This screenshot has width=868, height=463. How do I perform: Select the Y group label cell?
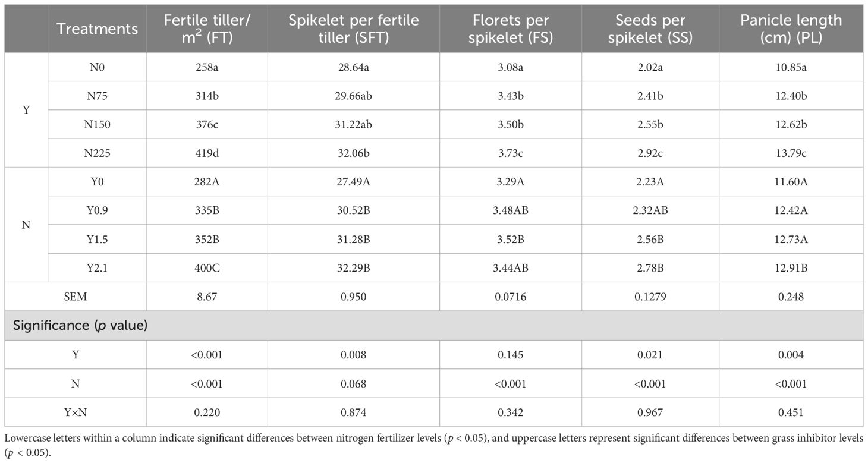[x=26, y=111]
